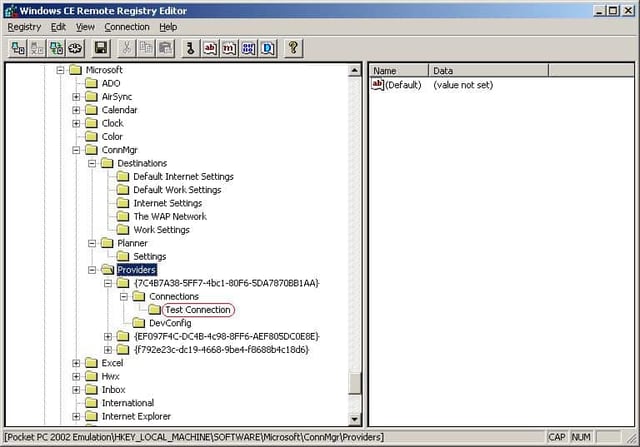
Task: Expand the AirSync node
Action: (x=76, y=97)
